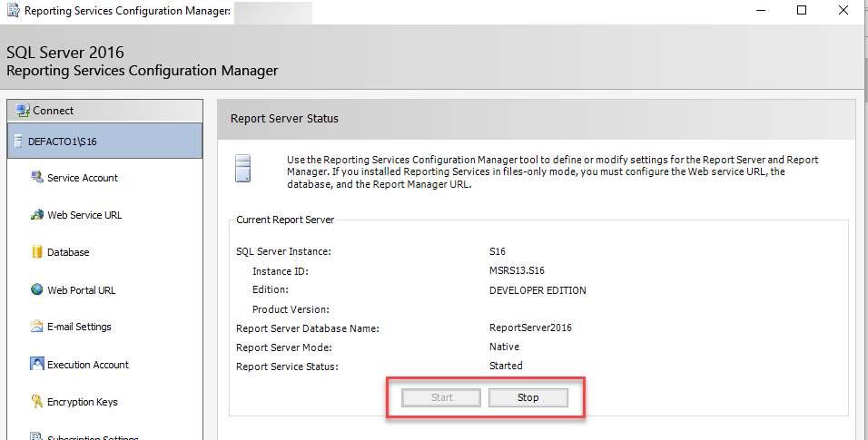The image size is (868, 440).
Task: Open the E-mail Settings page
Action: point(79,327)
